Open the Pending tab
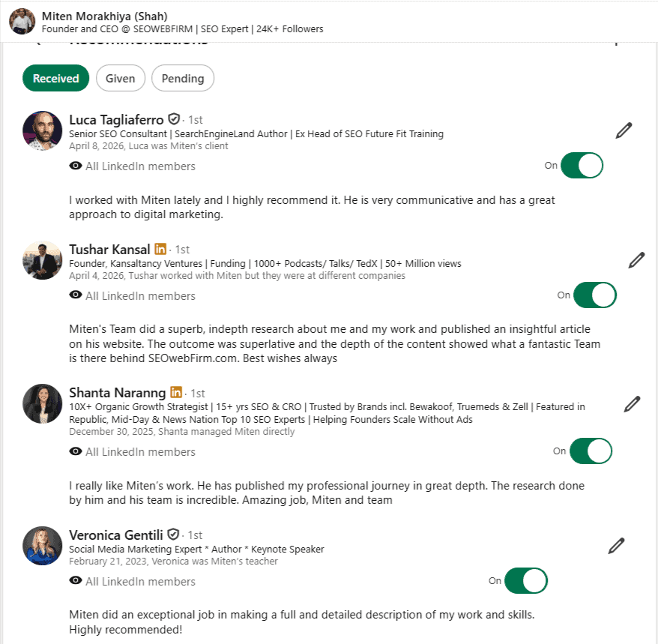This screenshot has height=644, width=658. 183,78
